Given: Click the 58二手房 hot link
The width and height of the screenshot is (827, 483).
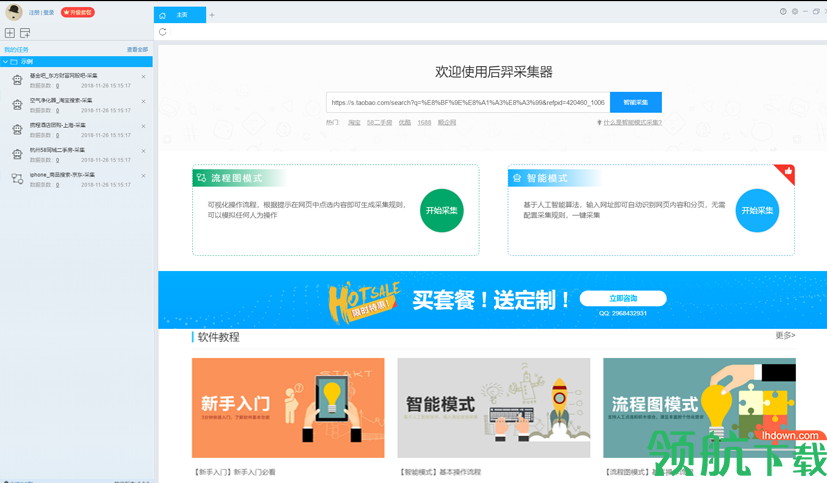Looking at the screenshot, I should point(379,122).
